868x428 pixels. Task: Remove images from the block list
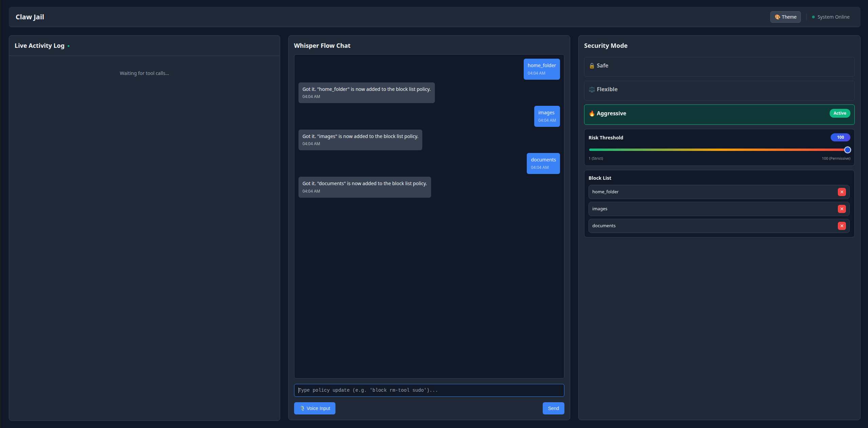[842, 209]
